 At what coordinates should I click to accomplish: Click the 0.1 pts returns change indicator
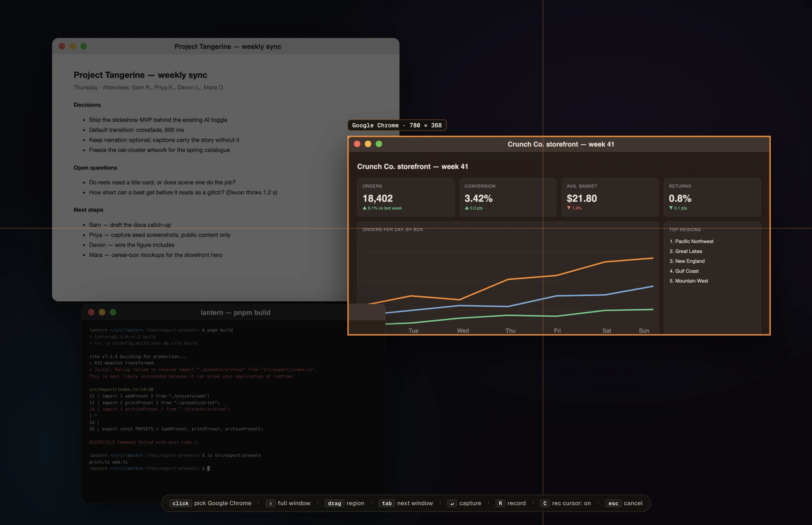tap(678, 208)
